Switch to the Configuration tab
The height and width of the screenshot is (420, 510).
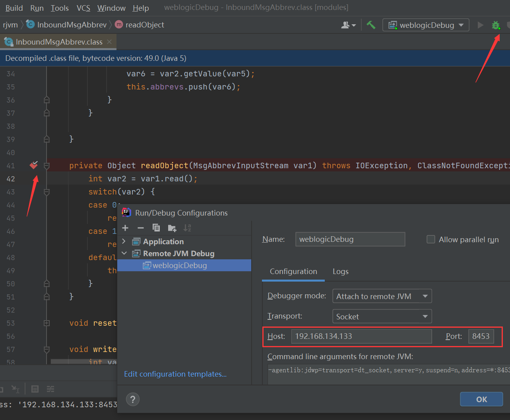(293, 271)
